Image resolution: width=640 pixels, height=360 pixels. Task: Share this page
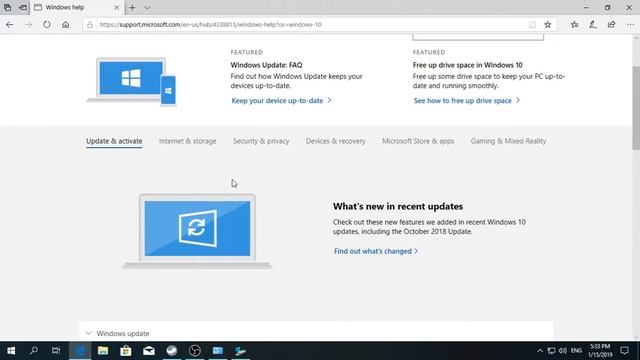pyautogui.click(x=611, y=24)
